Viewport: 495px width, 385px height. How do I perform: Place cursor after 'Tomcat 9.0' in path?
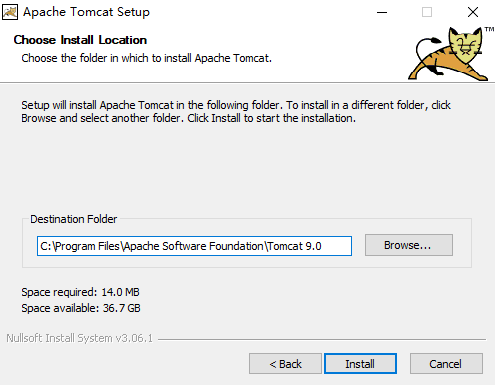click(323, 246)
